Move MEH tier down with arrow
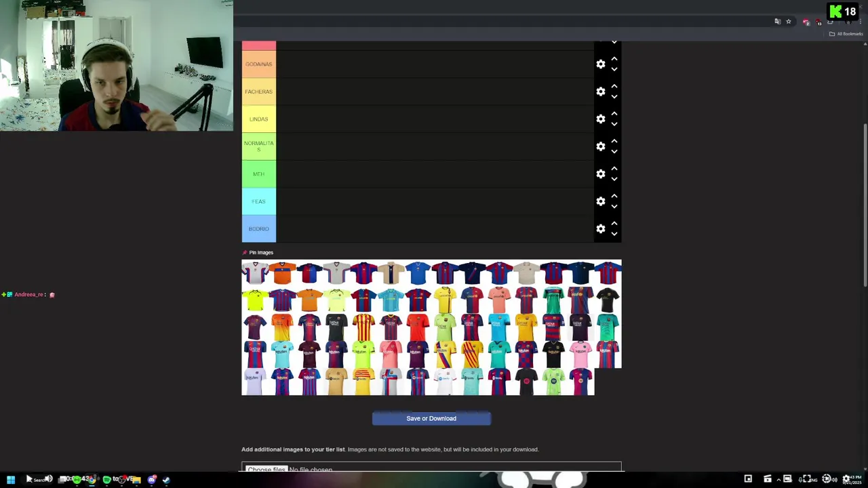 pos(614,179)
